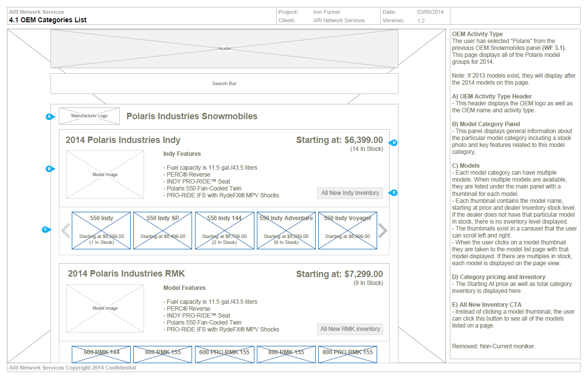The height and width of the screenshot is (378, 588).
Task: Click the "D) Category pricing and inventory" note
Action: (499, 277)
